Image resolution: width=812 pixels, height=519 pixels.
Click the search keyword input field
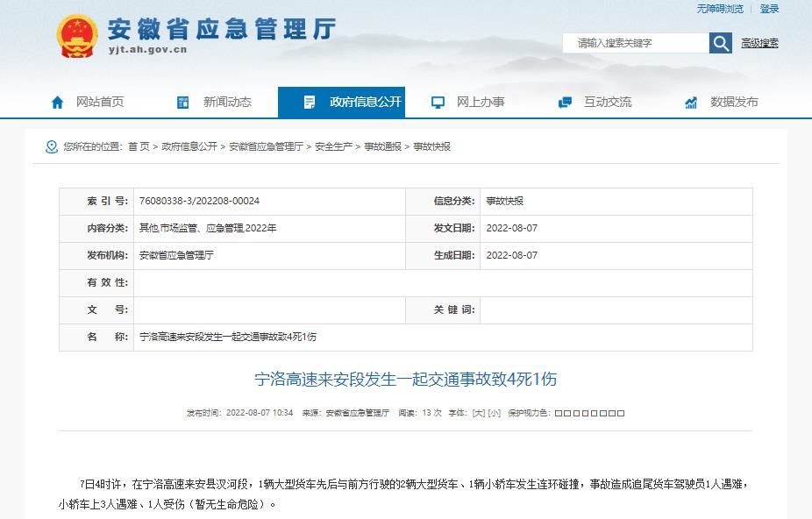[x=635, y=43]
